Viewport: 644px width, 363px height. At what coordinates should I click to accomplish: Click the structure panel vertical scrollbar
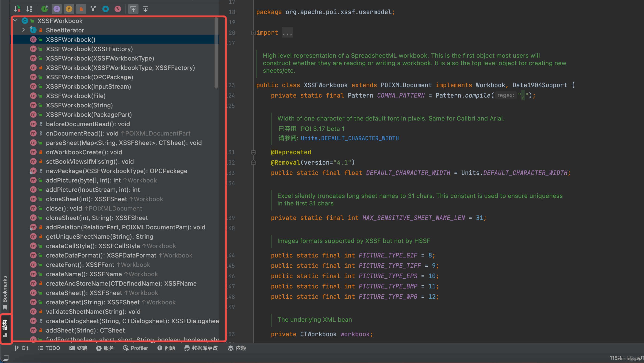pos(216,53)
